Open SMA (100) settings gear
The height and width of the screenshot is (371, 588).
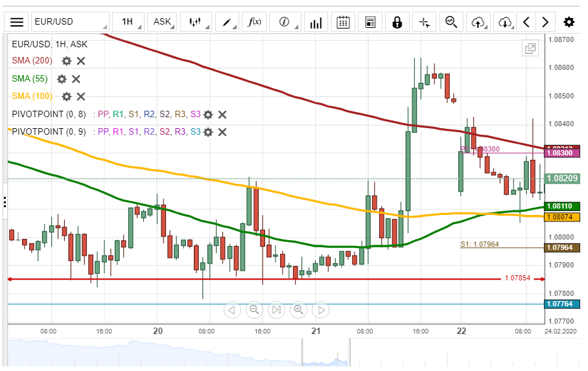click(66, 96)
